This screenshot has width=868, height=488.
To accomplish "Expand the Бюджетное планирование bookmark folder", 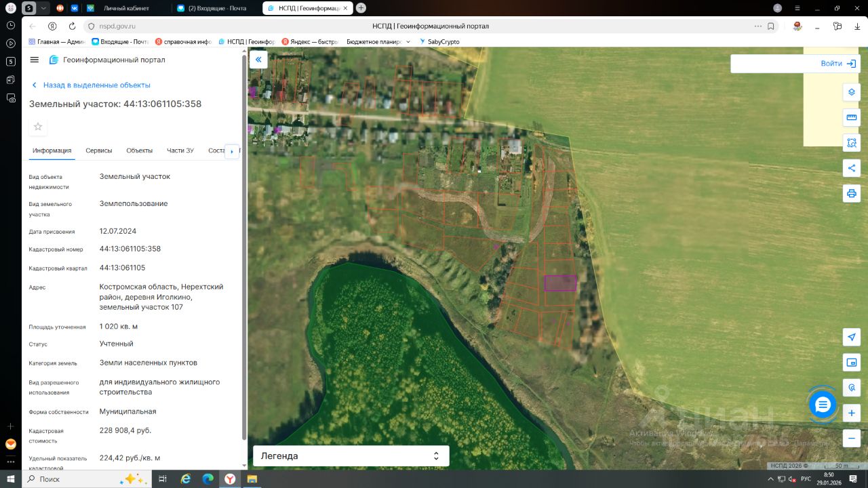I will pos(378,41).
